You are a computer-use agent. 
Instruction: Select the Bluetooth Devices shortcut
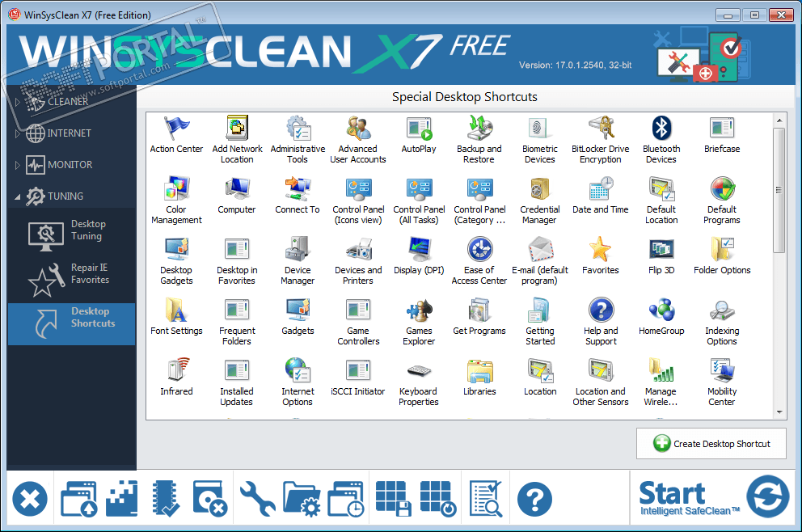pyautogui.click(x=661, y=140)
